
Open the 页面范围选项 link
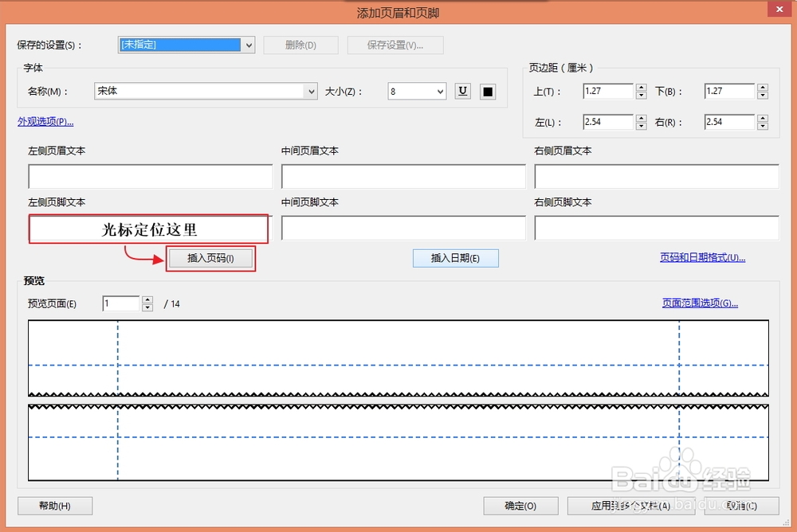[699, 303]
